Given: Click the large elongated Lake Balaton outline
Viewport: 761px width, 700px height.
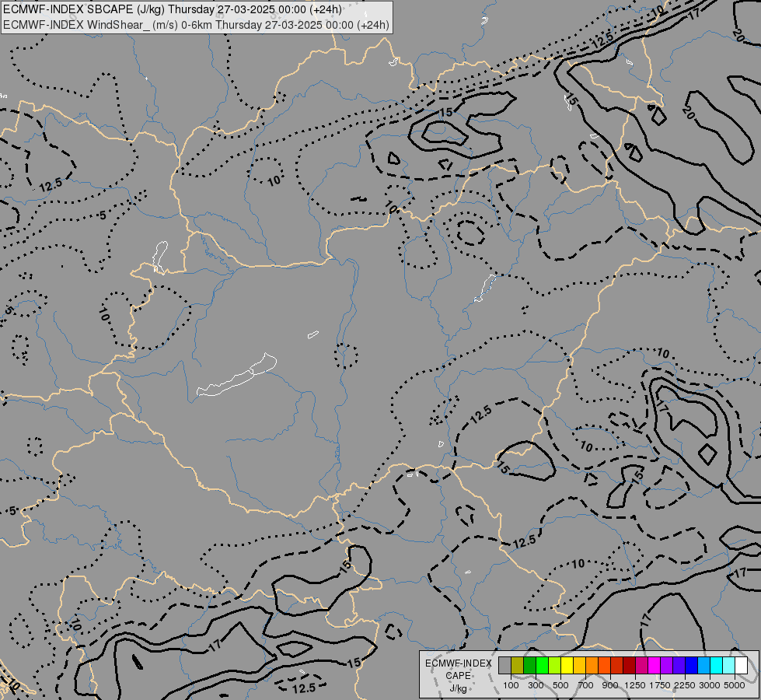Looking at the screenshot, I should click(x=237, y=376).
